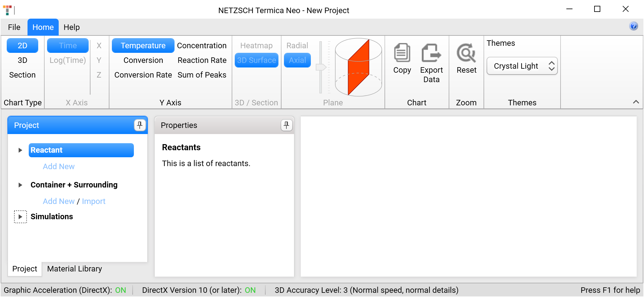Switch to the Home ribbon tab
The width and height of the screenshot is (644, 298).
click(43, 27)
